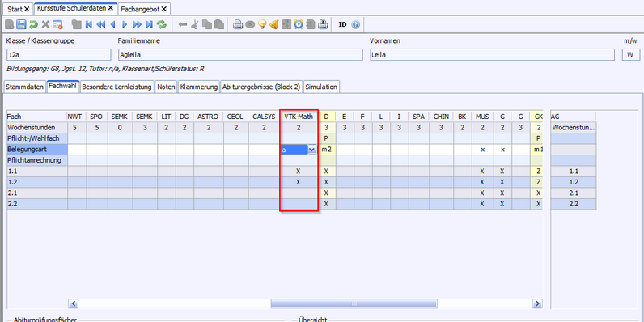Select the Fachangebot document tab
Image resolution: width=644 pixels, height=322 pixels.
tap(144, 9)
